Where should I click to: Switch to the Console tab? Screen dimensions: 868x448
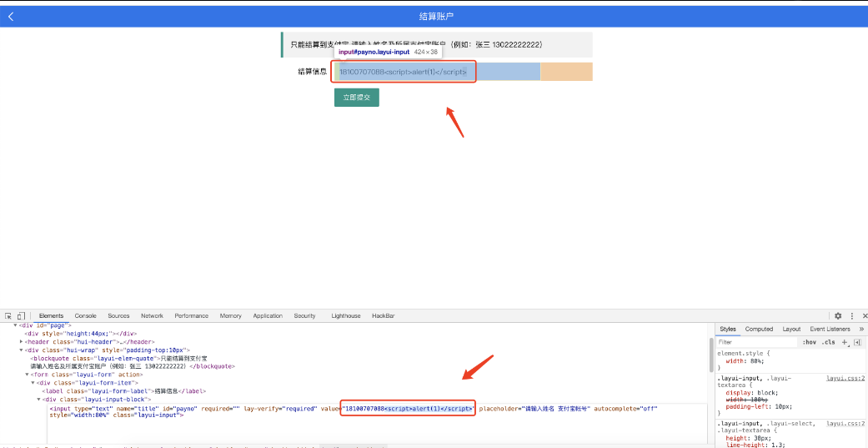[x=85, y=315]
